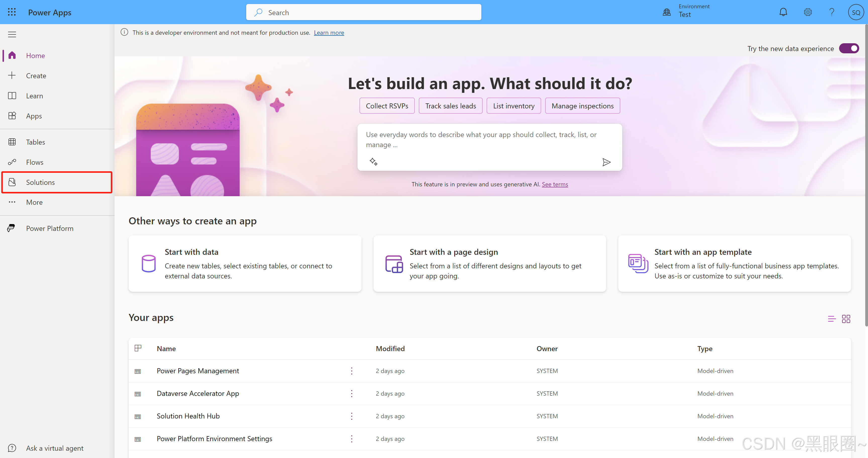Click the notifications bell icon
868x458 pixels.
[x=783, y=12]
